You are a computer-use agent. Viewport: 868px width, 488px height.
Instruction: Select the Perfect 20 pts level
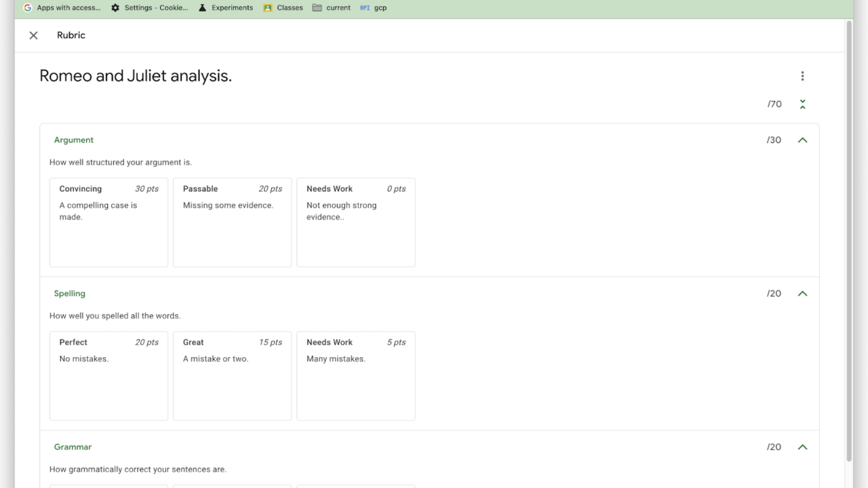tap(108, 376)
